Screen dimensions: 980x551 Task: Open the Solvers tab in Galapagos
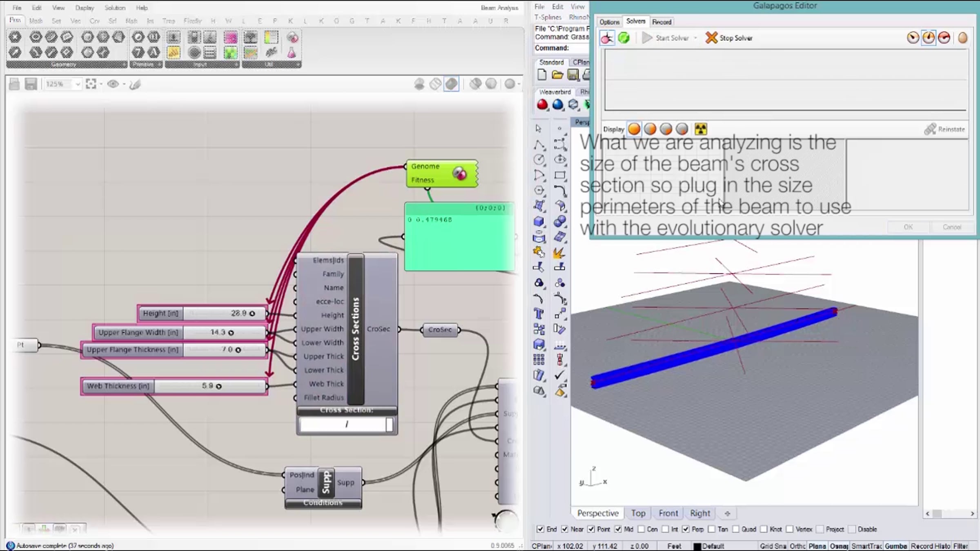coord(636,21)
